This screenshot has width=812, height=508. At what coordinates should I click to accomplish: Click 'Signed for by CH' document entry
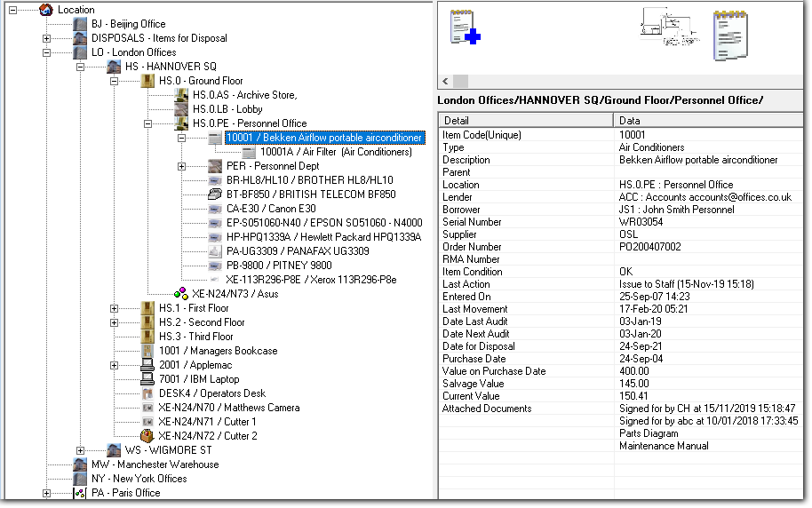click(x=707, y=409)
